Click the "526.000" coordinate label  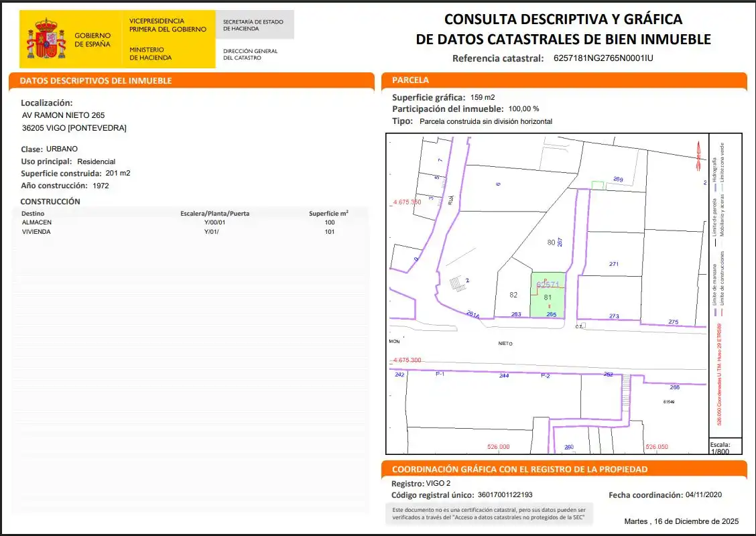[499, 447]
